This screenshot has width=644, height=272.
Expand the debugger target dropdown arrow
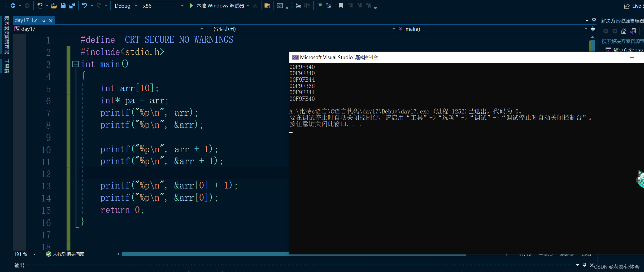pyautogui.click(x=248, y=6)
